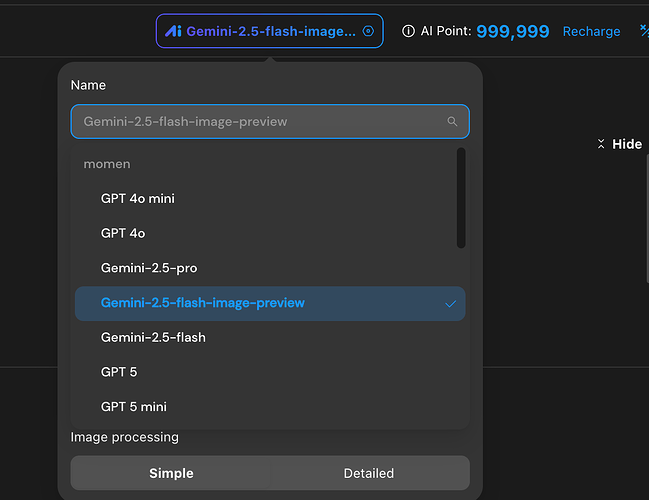The width and height of the screenshot is (649, 500).
Task: Open the Recharge link
Action: 591,31
